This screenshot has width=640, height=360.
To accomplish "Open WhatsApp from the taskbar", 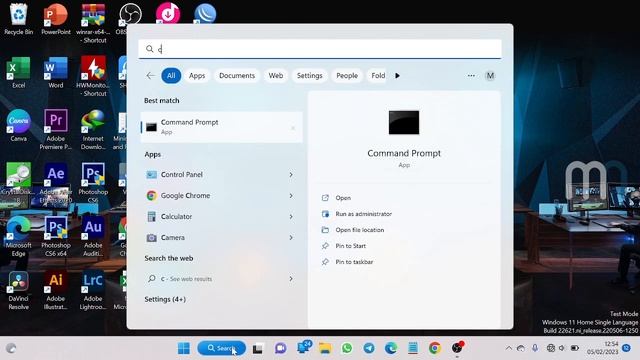I will tap(347, 348).
